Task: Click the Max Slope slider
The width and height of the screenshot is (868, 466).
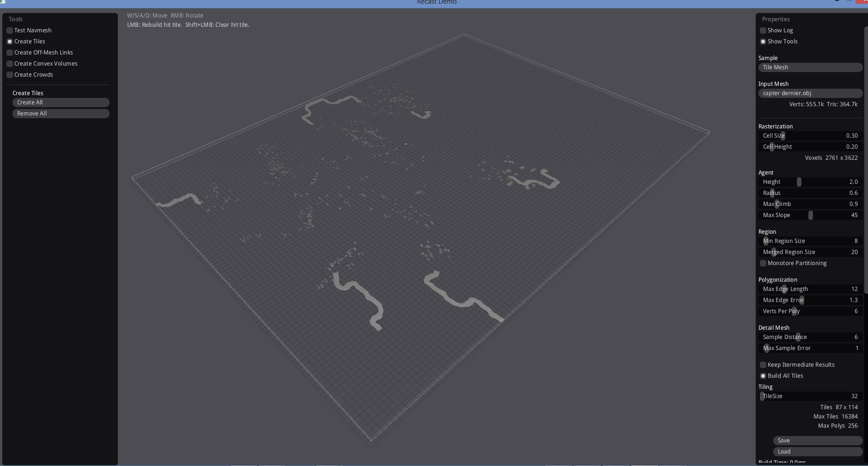Action: 810,215
